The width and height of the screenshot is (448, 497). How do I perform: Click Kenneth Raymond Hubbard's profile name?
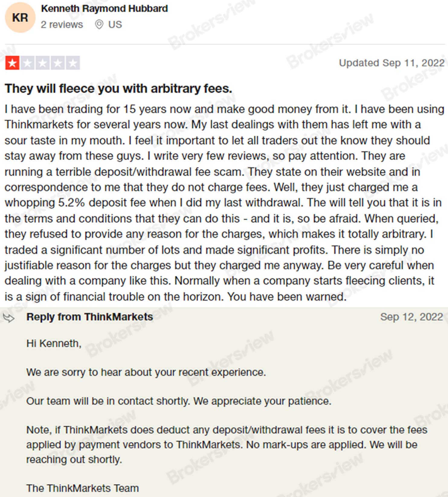(105, 8)
